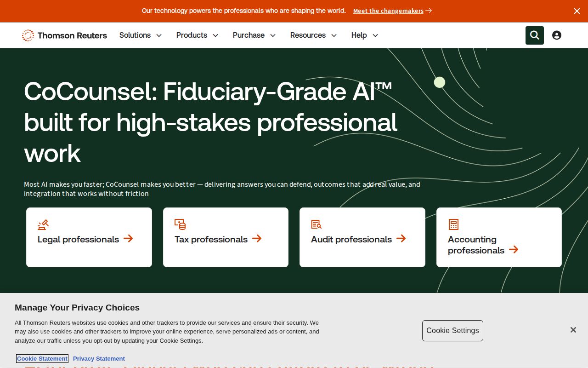Click arrow next to Audit professionals
588x368 pixels.
tap(401, 238)
